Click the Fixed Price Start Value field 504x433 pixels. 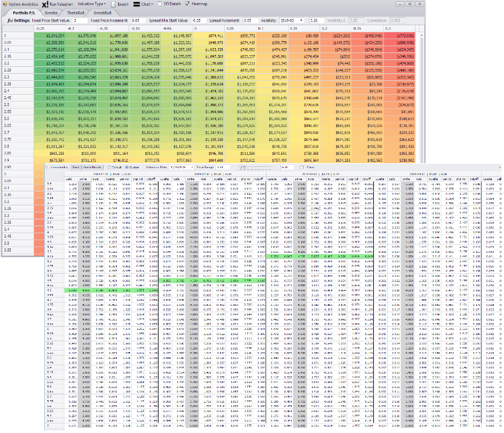(x=80, y=20)
